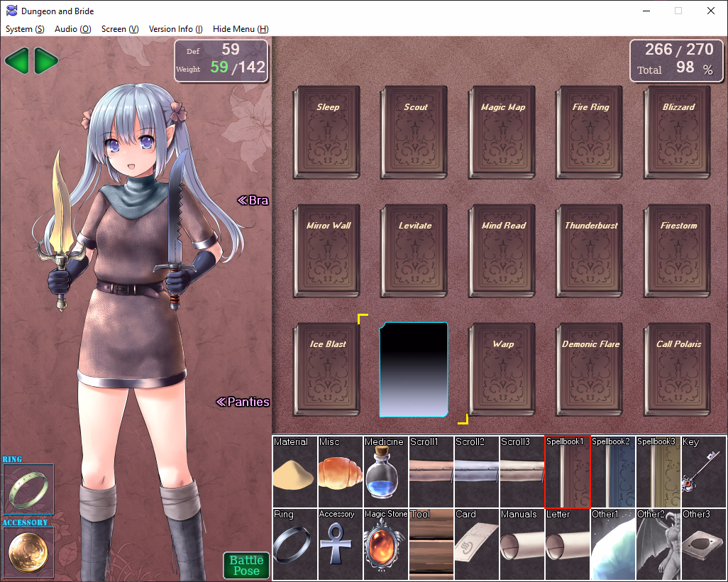Select the Medicine potion category icon
728x582 pixels.
tap(385, 472)
